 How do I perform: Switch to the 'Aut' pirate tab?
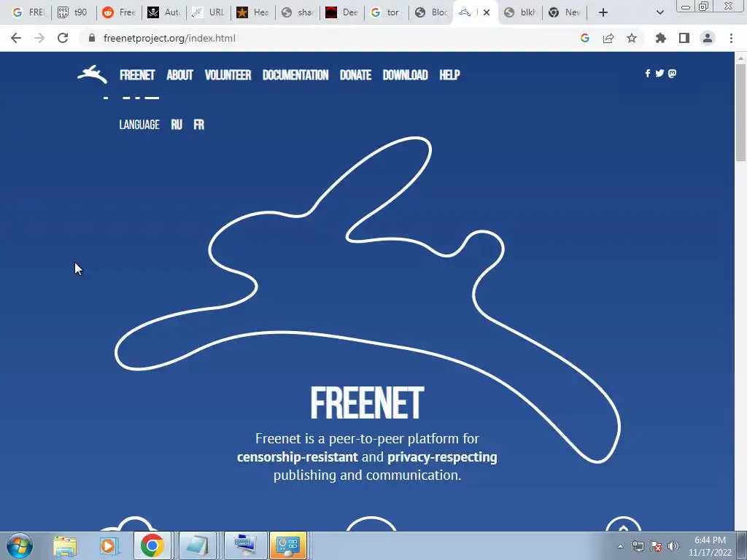pos(163,12)
